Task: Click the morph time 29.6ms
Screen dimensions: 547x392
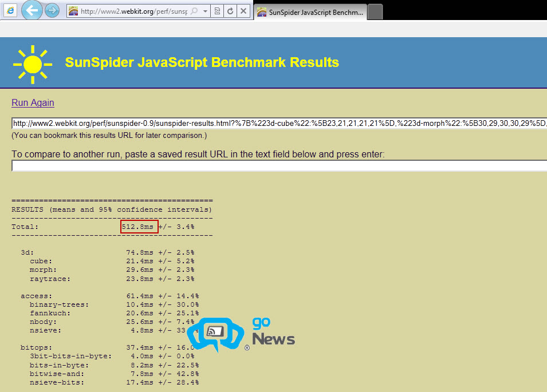Action: pyautogui.click(x=140, y=270)
